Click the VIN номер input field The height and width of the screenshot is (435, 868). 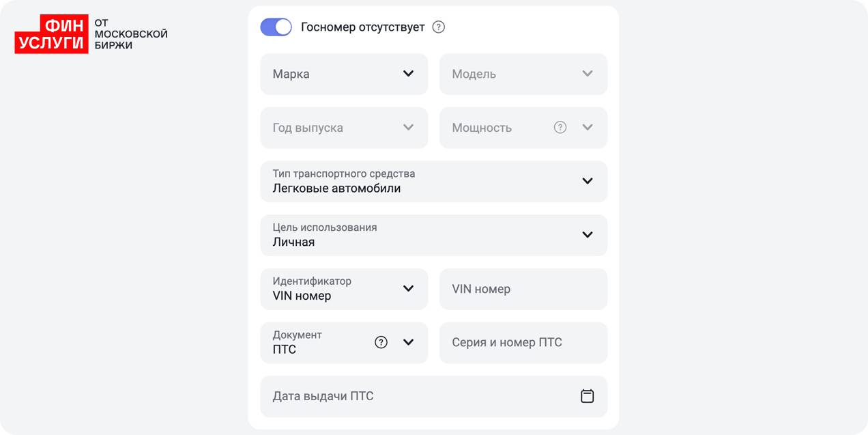click(x=523, y=289)
